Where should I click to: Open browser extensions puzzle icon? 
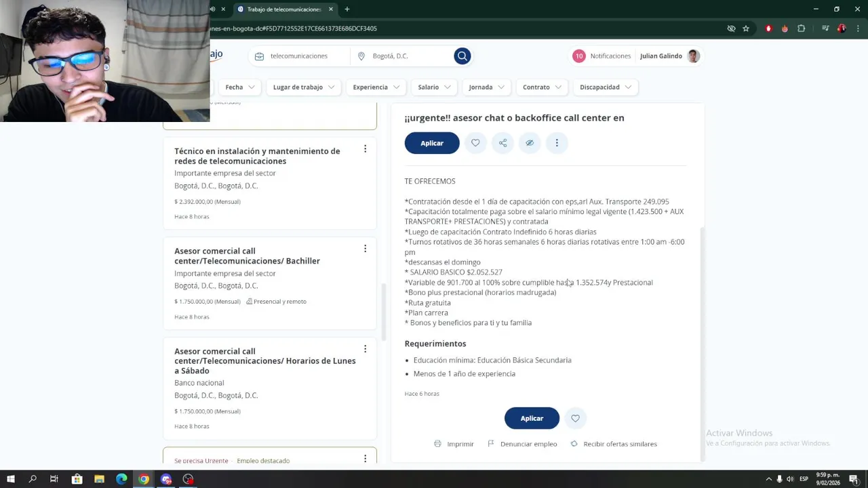click(802, 28)
